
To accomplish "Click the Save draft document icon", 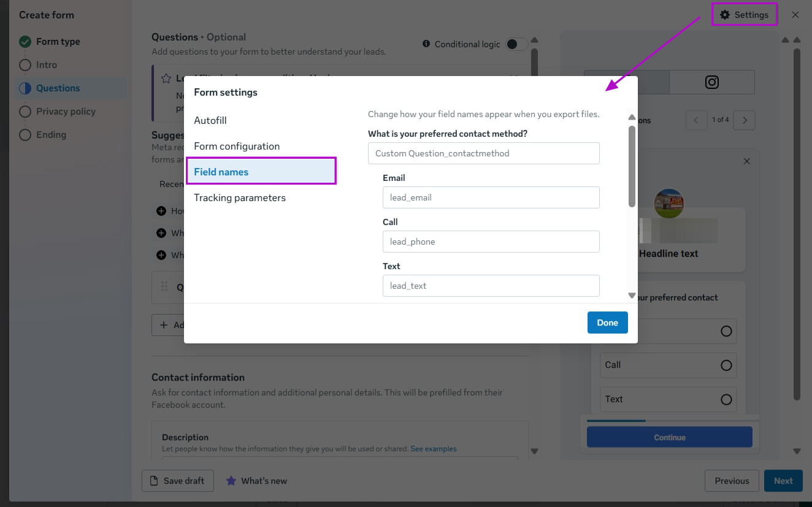I will click(154, 481).
